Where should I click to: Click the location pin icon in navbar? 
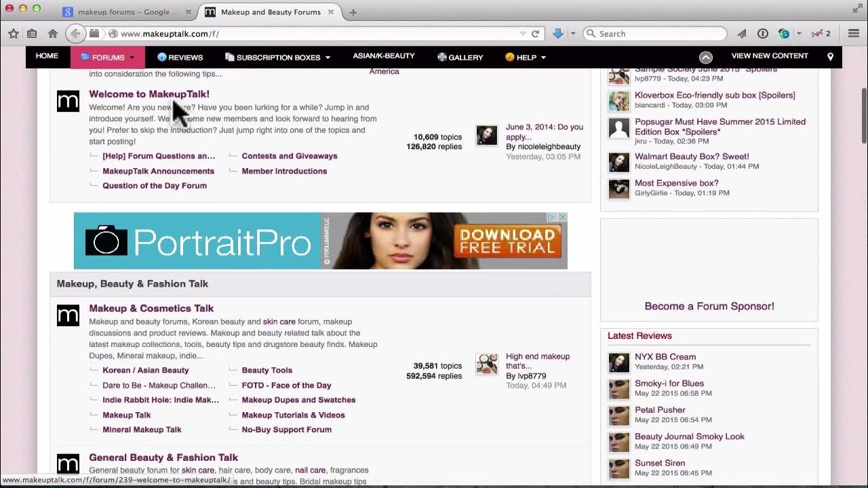[830, 58]
